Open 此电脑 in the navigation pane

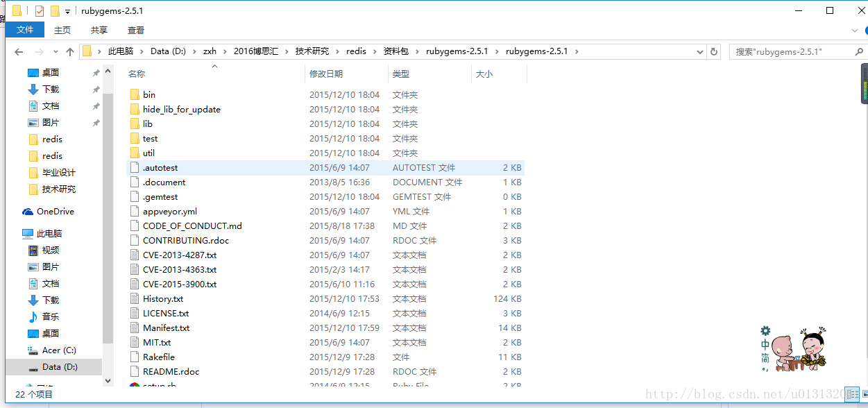[x=49, y=233]
